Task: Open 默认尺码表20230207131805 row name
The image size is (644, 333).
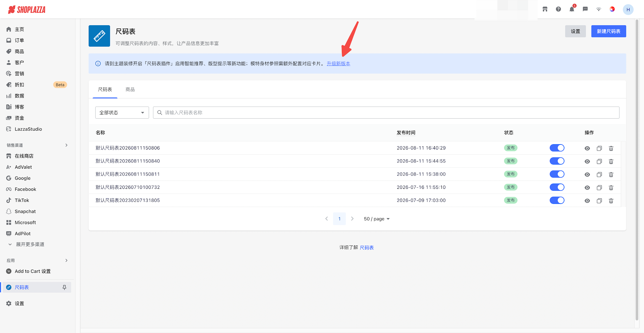Action: pos(128,200)
